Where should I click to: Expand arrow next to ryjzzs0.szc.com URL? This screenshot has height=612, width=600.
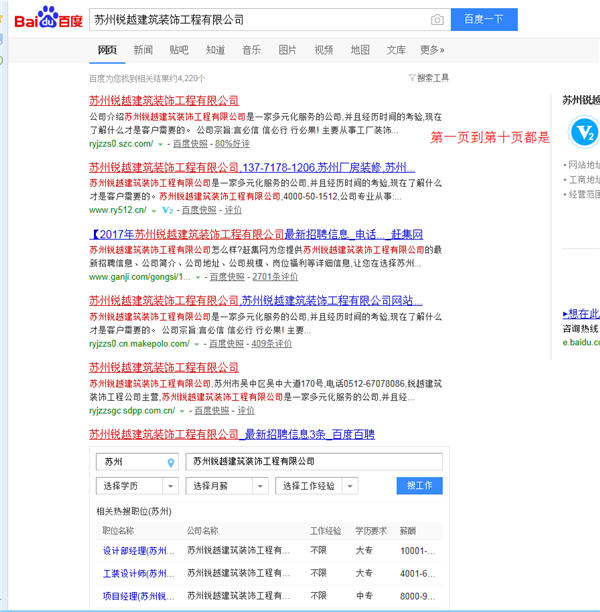pyautogui.click(x=160, y=144)
